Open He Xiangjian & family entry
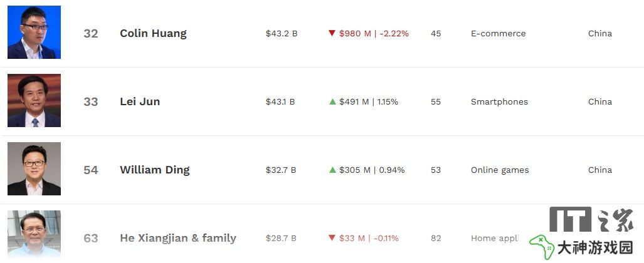Screen dimensions: 644x263 (x=178, y=238)
